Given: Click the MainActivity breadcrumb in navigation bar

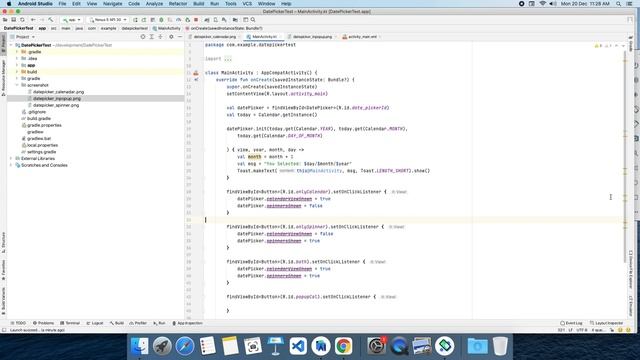Looking at the screenshot, I should click(x=167, y=29).
